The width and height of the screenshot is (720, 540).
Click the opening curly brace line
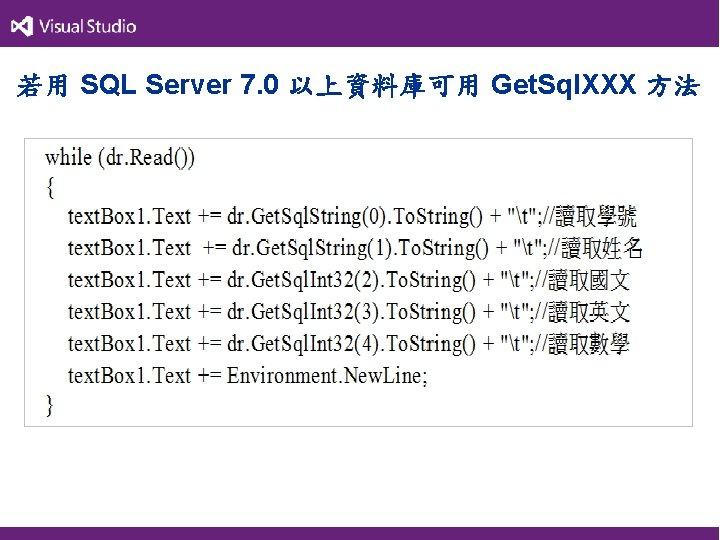(50, 187)
